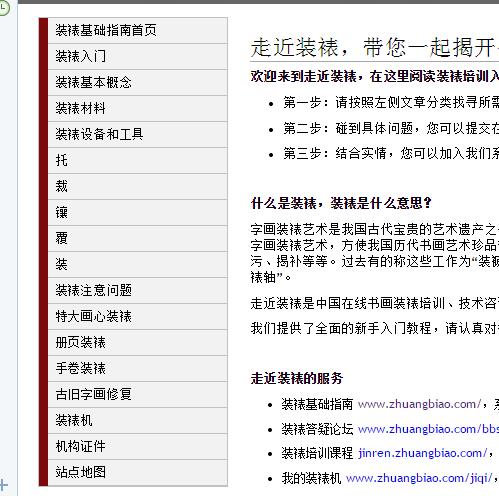Open 装裱注意问题 page
The image size is (499, 496).
(x=138, y=290)
